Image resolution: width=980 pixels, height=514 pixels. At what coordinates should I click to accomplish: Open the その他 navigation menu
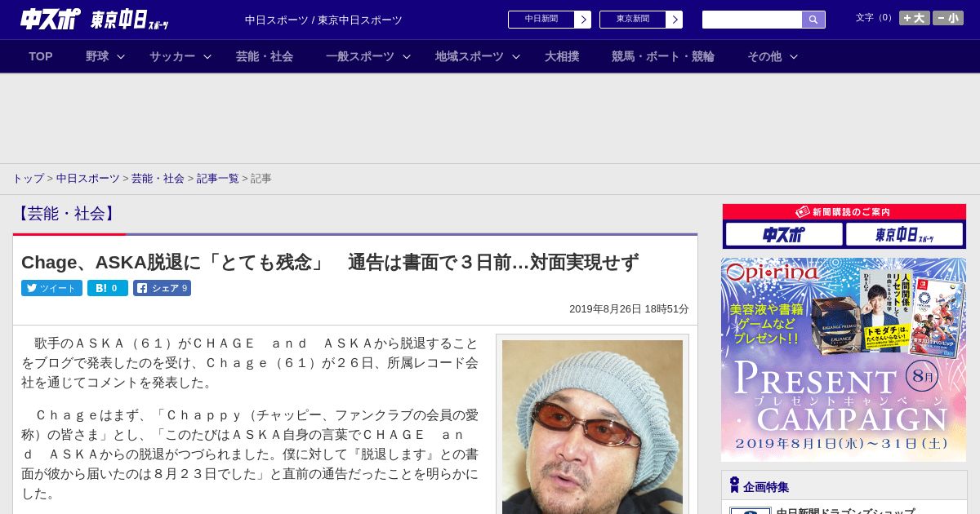coord(764,56)
